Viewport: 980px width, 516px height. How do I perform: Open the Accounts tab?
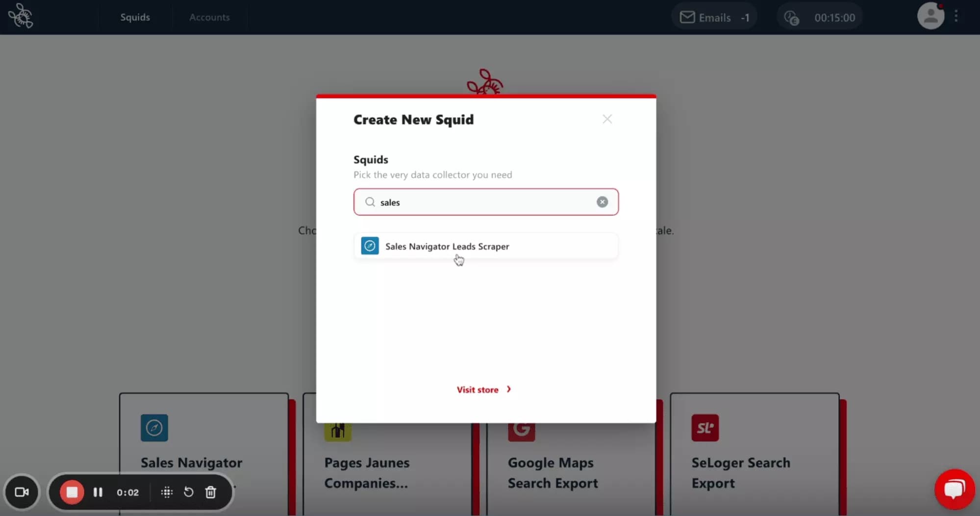click(209, 17)
